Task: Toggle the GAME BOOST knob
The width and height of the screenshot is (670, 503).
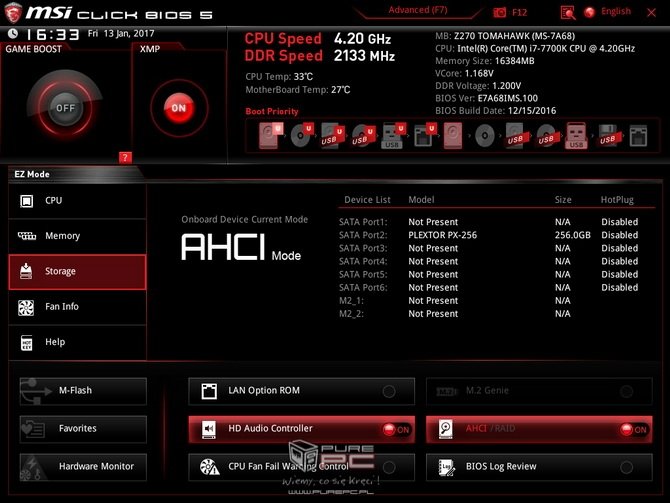Action: (x=65, y=108)
